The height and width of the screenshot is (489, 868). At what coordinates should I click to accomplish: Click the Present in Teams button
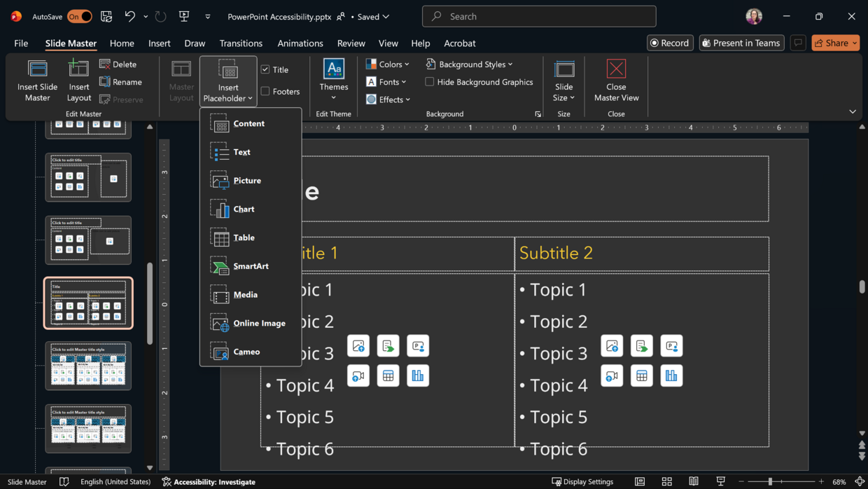tap(741, 43)
